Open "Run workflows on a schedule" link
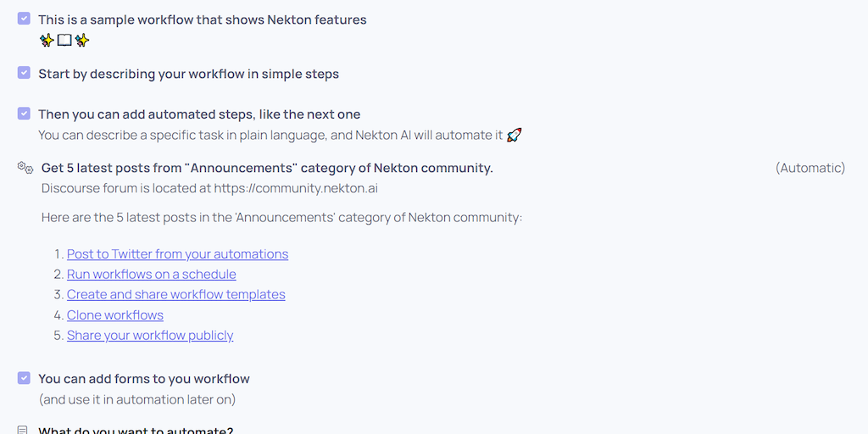Viewport: 868px width, 434px height. pos(151,275)
